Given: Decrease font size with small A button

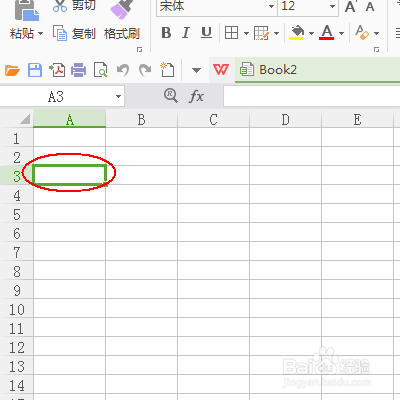Looking at the screenshot, I should point(370,7).
